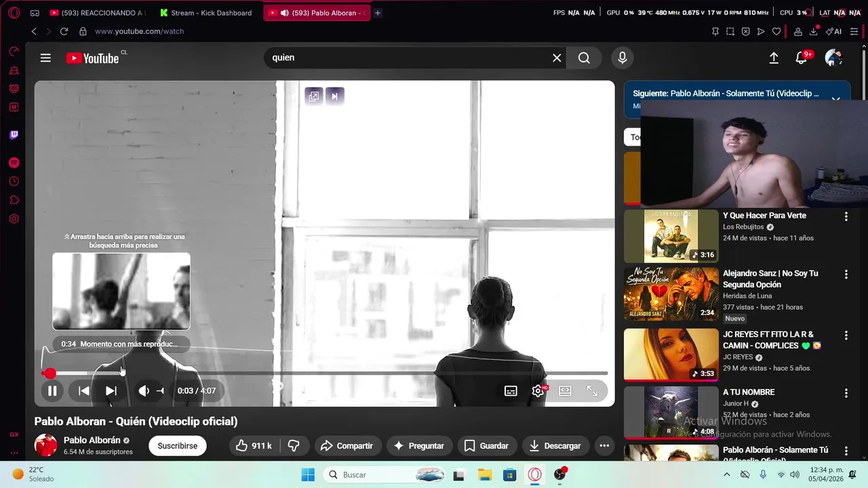Open pinboards pin icon in address bar

click(715, 31)
